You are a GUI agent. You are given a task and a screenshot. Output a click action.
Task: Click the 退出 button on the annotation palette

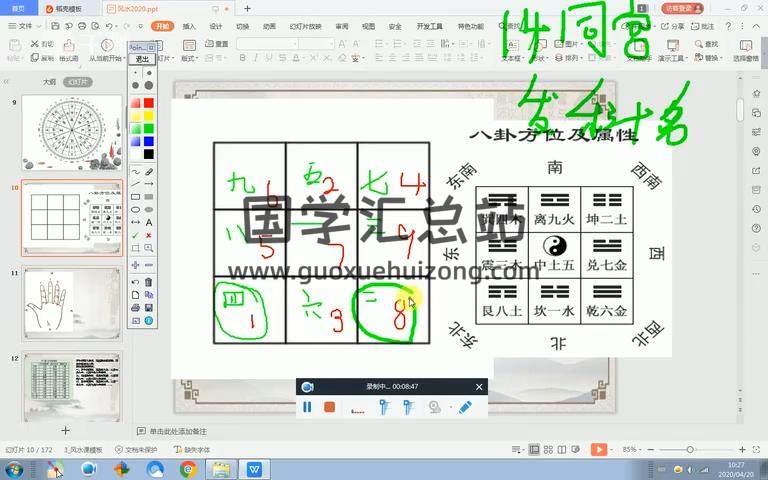pyautogui.click(x=142, y=59)
